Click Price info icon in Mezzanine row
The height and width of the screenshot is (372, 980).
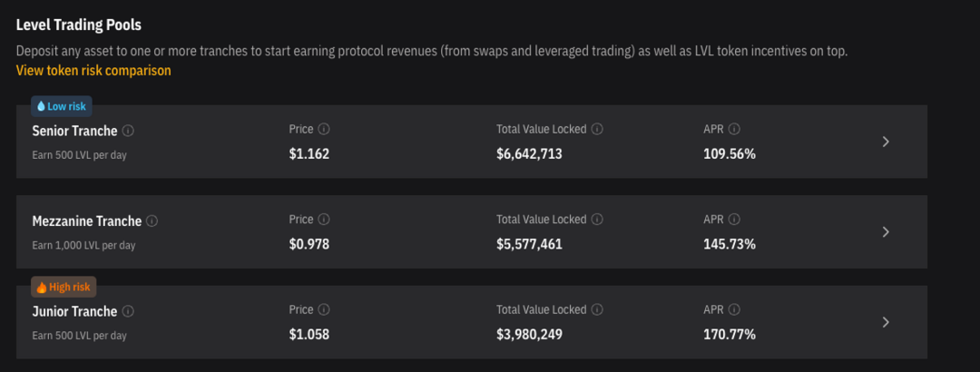(x=324, y=220)
